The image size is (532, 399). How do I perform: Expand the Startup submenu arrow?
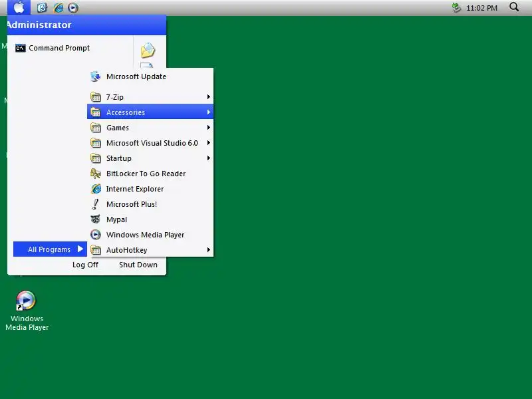pos(209,158)
